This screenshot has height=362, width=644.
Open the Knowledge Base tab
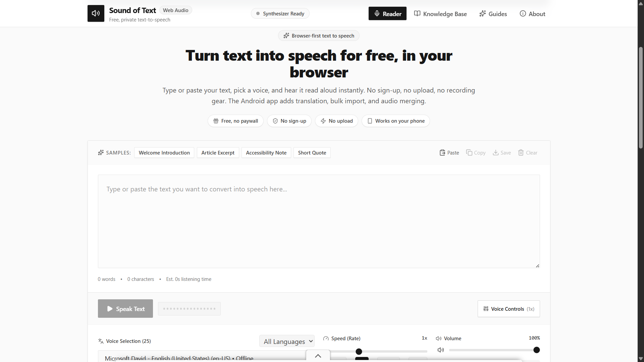pyautogui.click(x=440, y=14)
